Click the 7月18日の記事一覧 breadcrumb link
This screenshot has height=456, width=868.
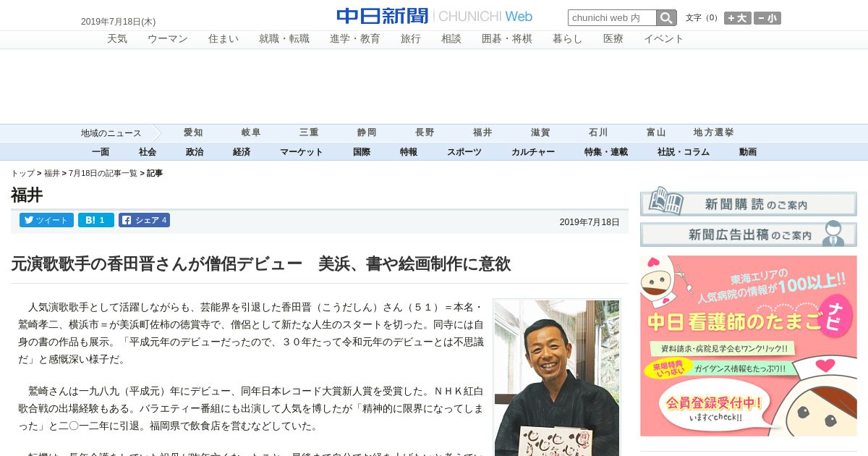(x=103, y=174)
